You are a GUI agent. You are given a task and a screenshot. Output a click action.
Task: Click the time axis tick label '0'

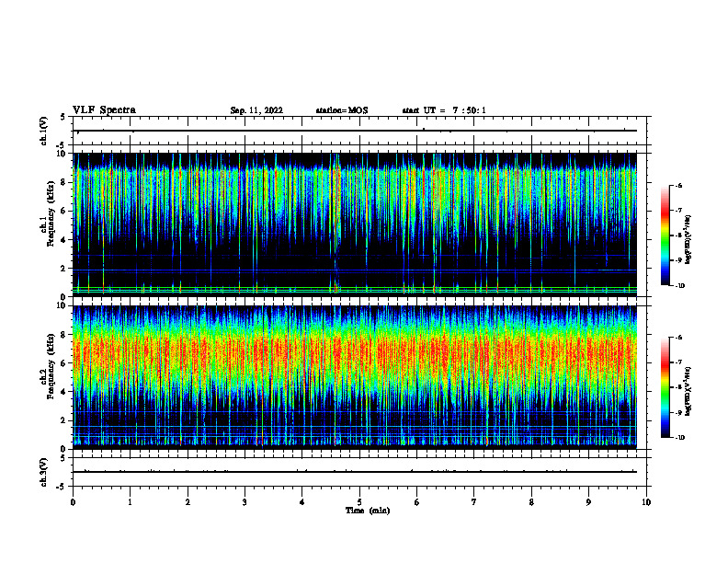point(73,502)
